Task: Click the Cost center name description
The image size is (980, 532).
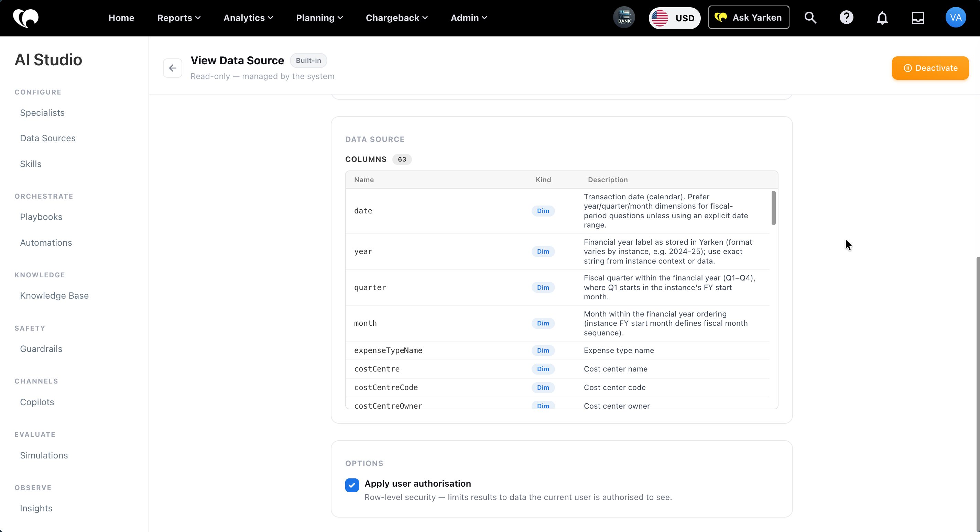Action: point(616,369)
